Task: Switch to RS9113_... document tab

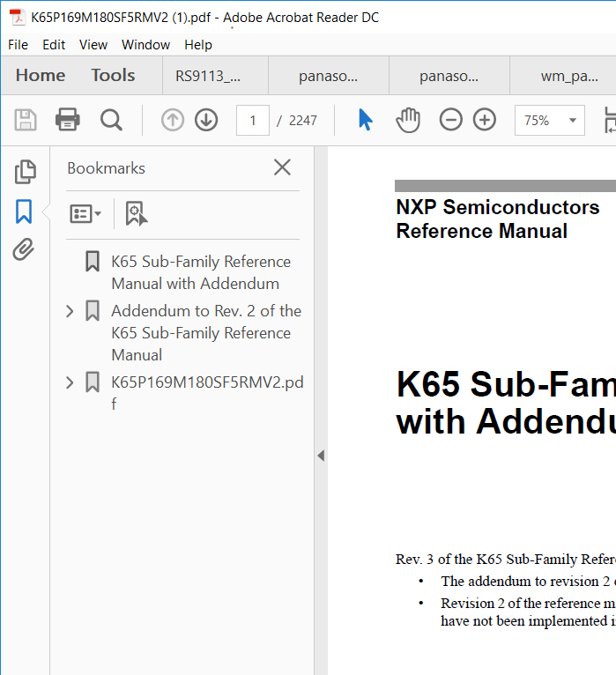Action: 215,76
